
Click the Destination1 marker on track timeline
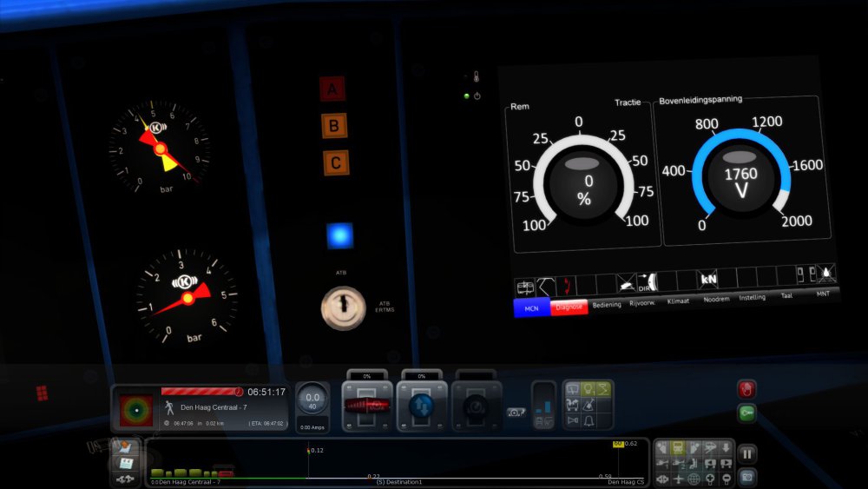point(399,481)
